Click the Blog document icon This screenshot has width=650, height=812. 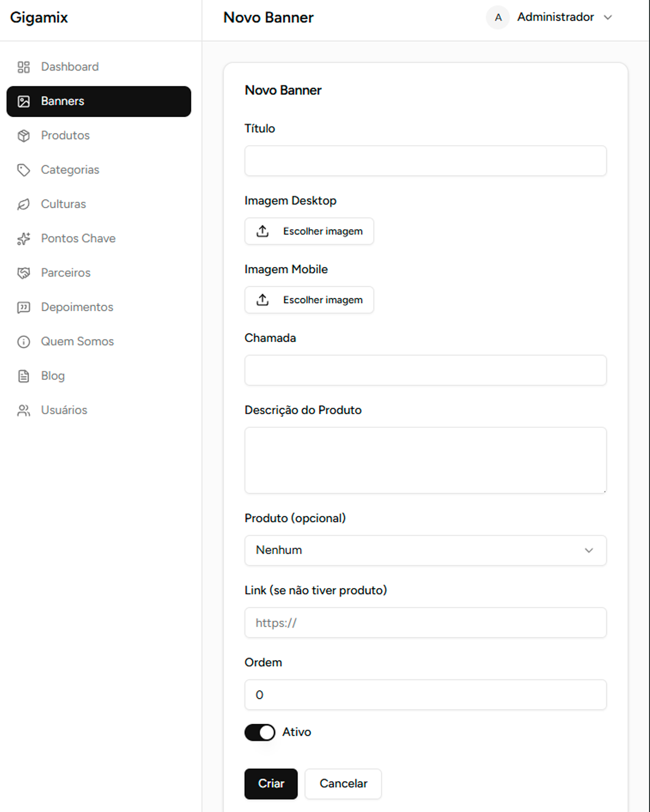[23, 376]
